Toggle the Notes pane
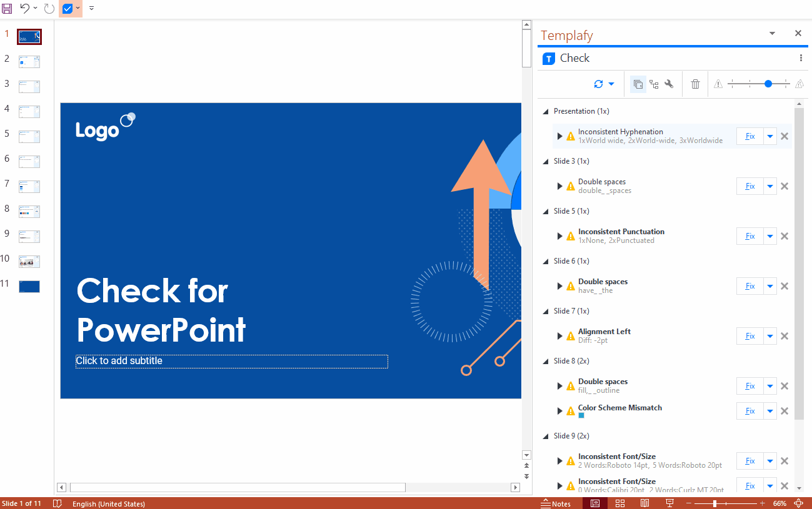812x509 pixels. tap(555, 503)
